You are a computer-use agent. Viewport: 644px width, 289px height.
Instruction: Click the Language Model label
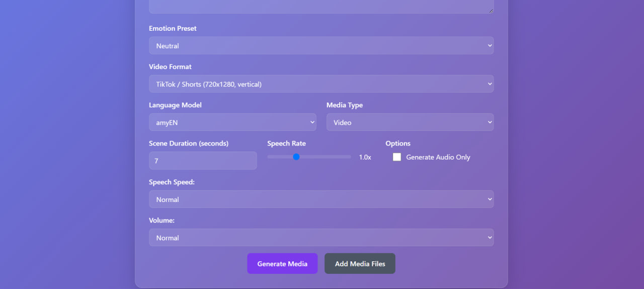[175, 105]
